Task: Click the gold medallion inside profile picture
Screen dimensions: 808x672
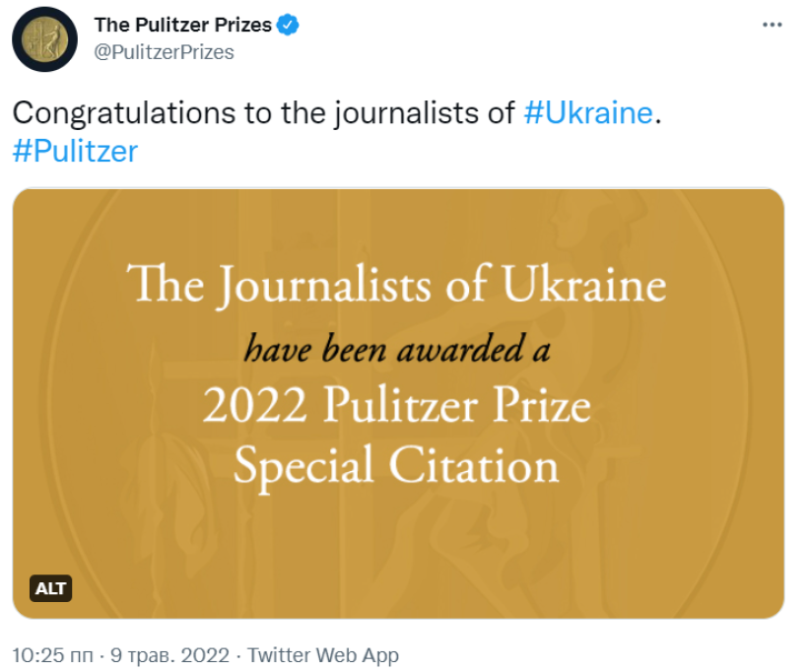Action: click(44, 39)
